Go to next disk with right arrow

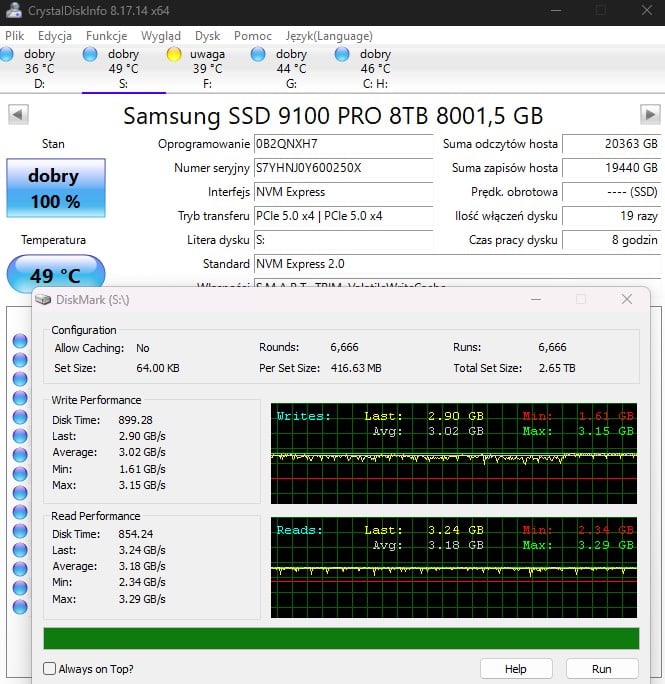(649, 114)
